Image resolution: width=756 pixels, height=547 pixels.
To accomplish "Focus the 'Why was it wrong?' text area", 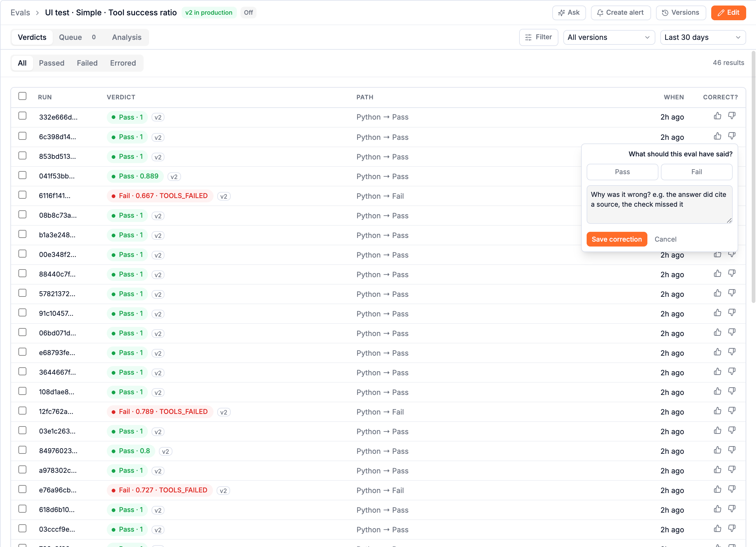I will point(659,205).
